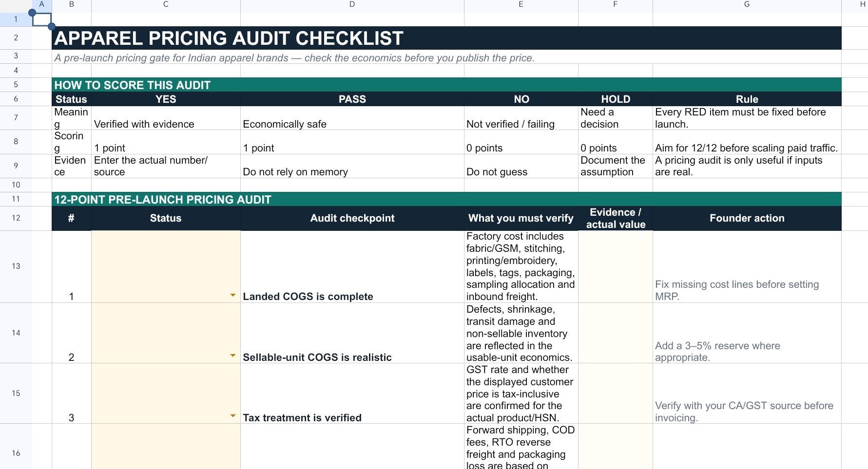The width and height of the screenshot is (868, 469).
Task: Click the 'Do not guess' cell
Action: [521, 166]
